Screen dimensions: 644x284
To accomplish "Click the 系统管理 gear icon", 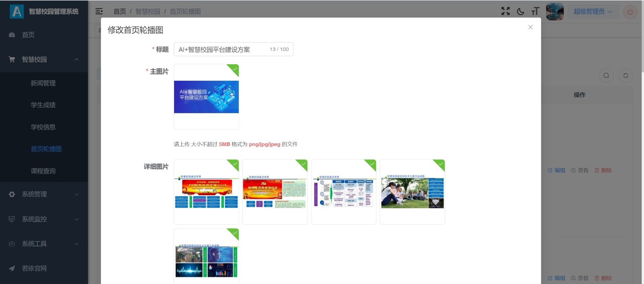I will 12,194.
